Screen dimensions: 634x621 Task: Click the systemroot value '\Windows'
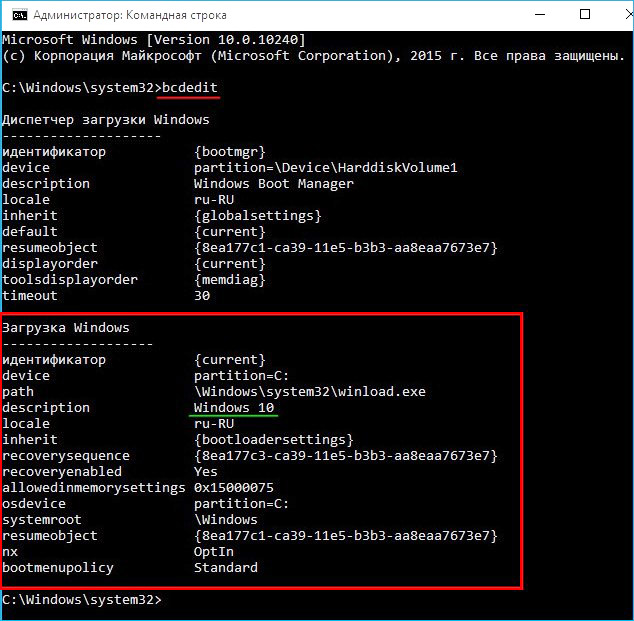[x=226, y=520]
